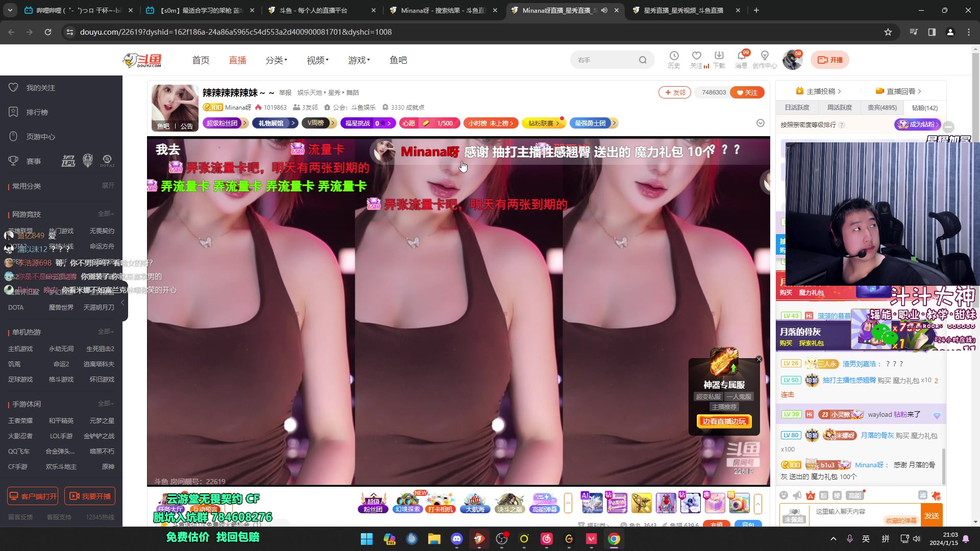
Task: Click the megaphone broadcast icon in chat
Action: (797, 495)
